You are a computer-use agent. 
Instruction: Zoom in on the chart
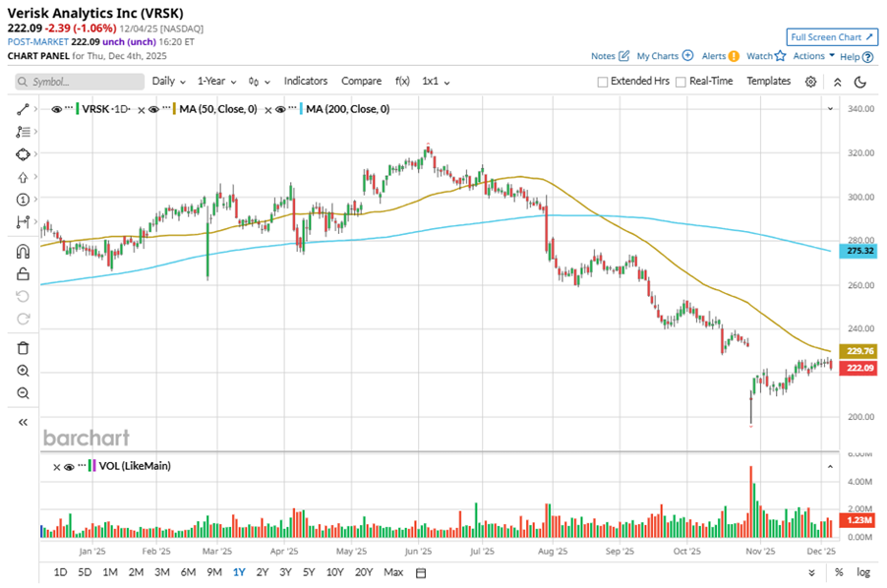[23, 371]
